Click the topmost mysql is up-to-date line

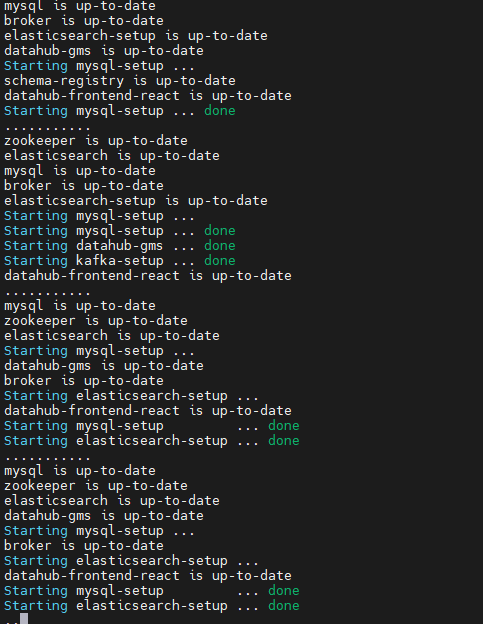(80, 6)
